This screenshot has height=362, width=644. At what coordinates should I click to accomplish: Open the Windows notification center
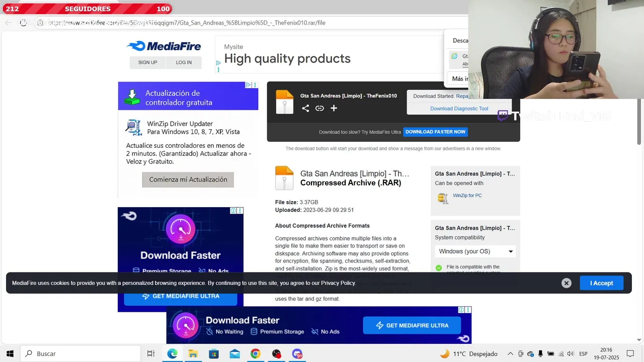[x=630, y=353]
